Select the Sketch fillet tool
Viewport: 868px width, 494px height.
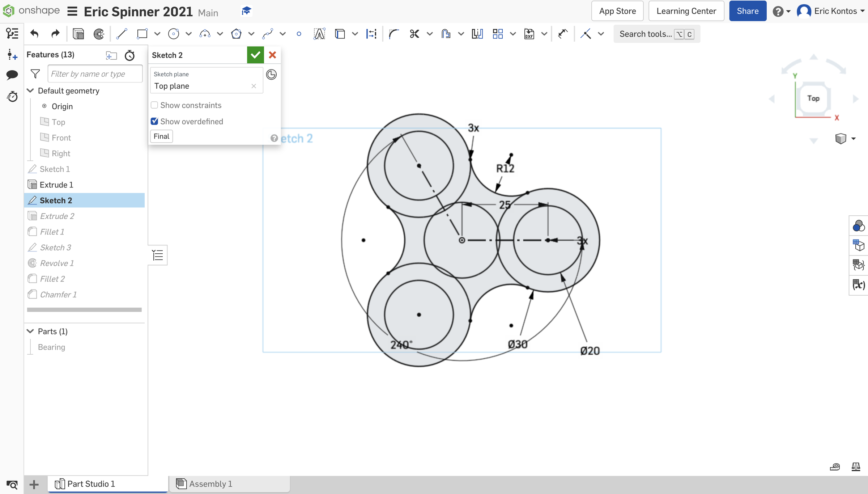pyautogui.click(x=393, y=34)
